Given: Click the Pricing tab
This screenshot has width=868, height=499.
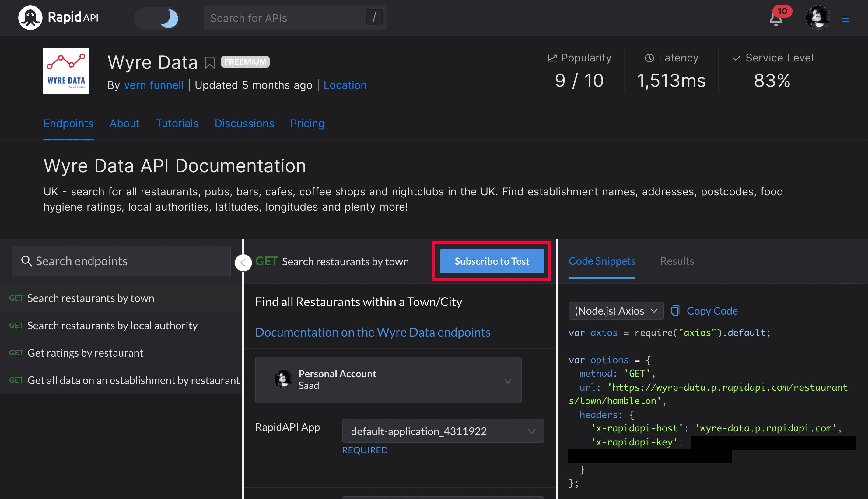Looking at the screenshot, I should pyautogui.click(x=308, y=124).
